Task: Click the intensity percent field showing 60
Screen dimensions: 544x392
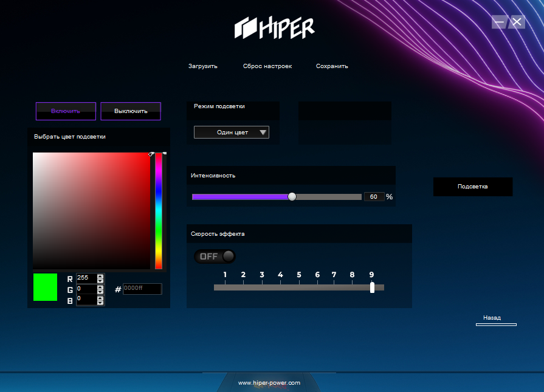Action: click(374, 197)
